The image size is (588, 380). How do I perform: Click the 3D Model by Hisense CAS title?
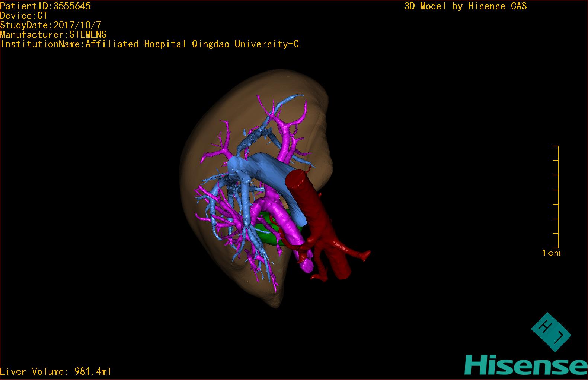click(x=466, y=6)
